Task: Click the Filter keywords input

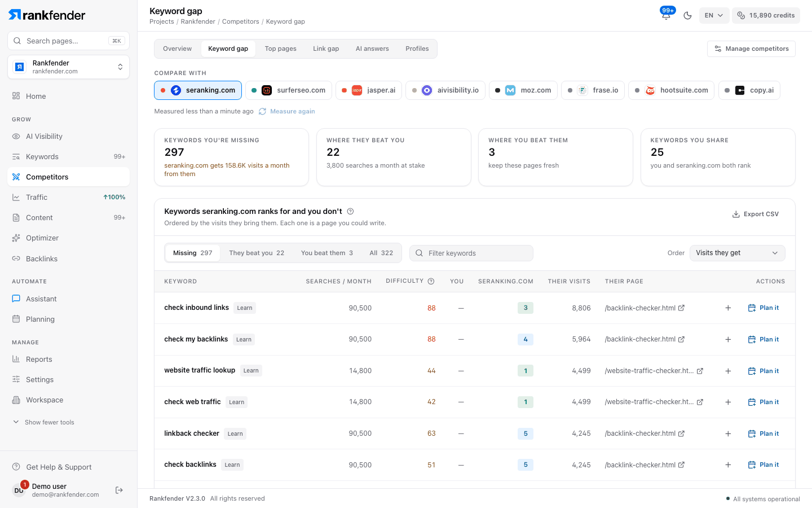Action: pyautogui.click(x=471, y=253)
